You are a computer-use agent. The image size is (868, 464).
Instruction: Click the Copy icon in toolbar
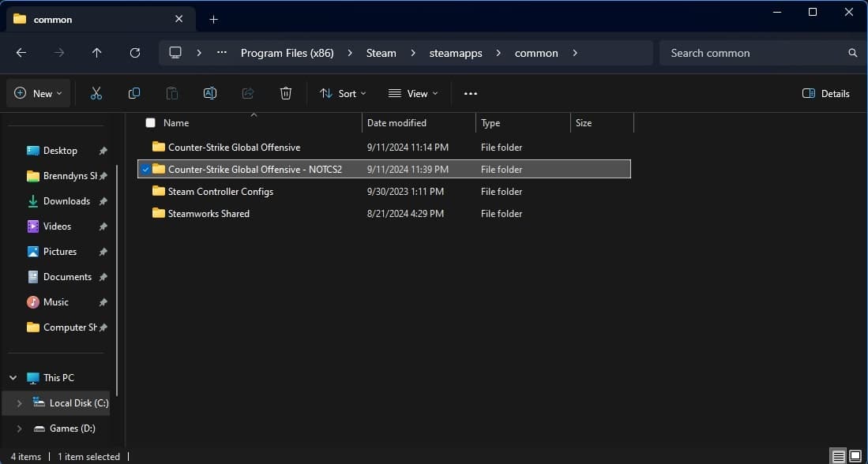[134, 93]
